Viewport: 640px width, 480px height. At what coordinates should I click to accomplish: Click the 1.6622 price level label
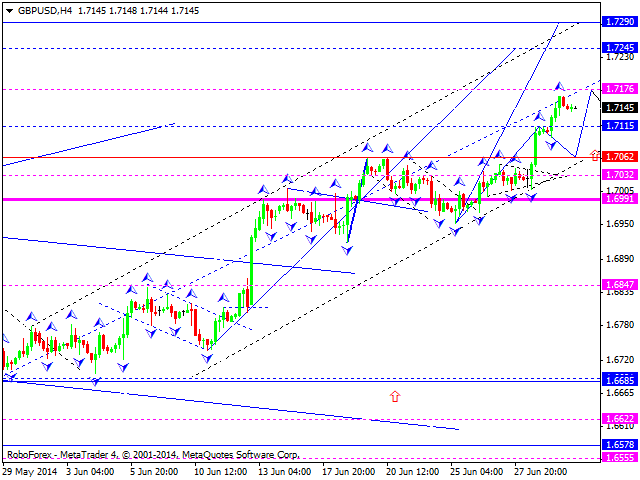620,418
